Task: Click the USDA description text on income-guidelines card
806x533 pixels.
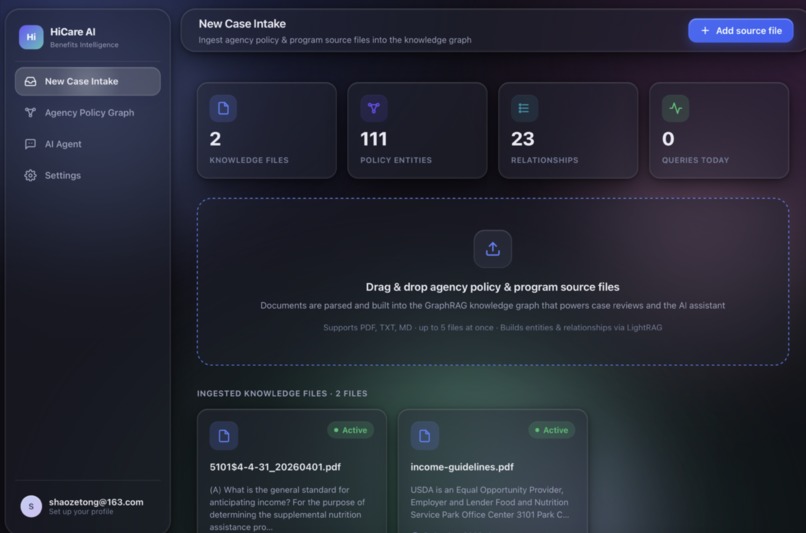Action: coord(489,502)
